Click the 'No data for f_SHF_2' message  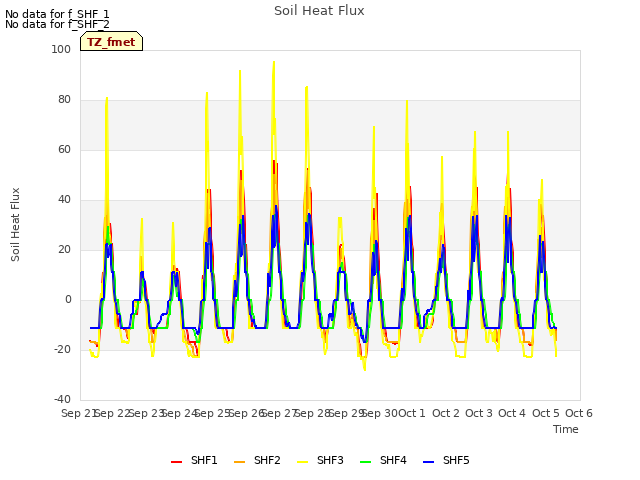57,24
